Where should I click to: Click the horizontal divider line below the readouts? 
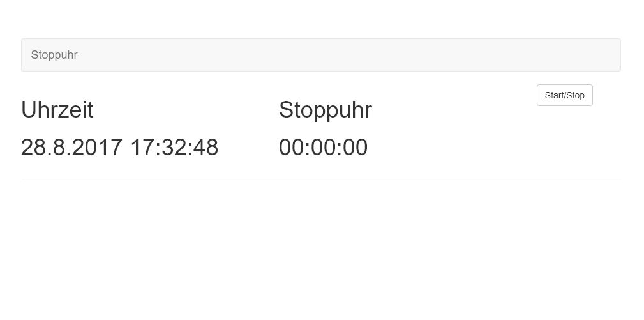pos(320,179)
